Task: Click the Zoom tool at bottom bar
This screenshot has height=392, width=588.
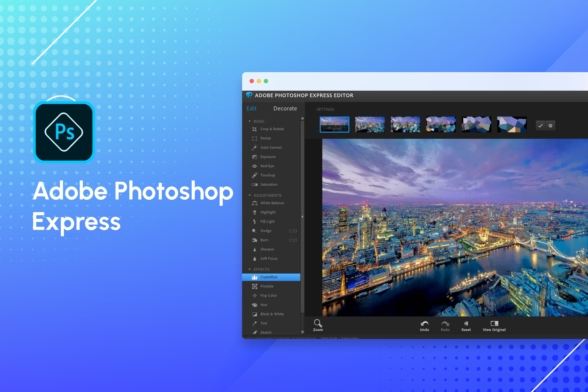Action: [318, 327]
